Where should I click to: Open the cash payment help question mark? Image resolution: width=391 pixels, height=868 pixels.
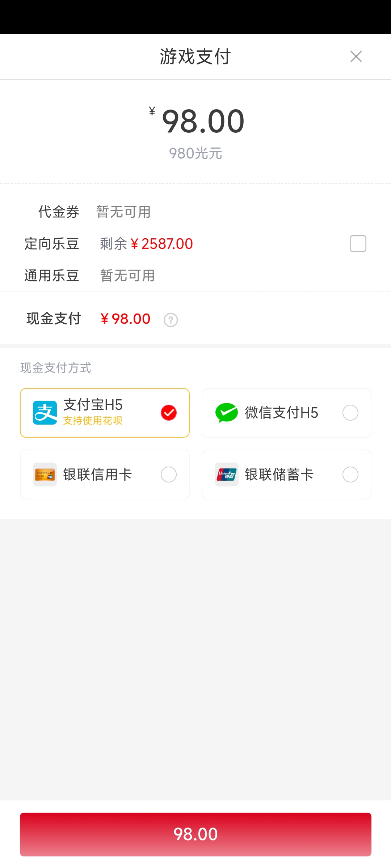[171, 320]
